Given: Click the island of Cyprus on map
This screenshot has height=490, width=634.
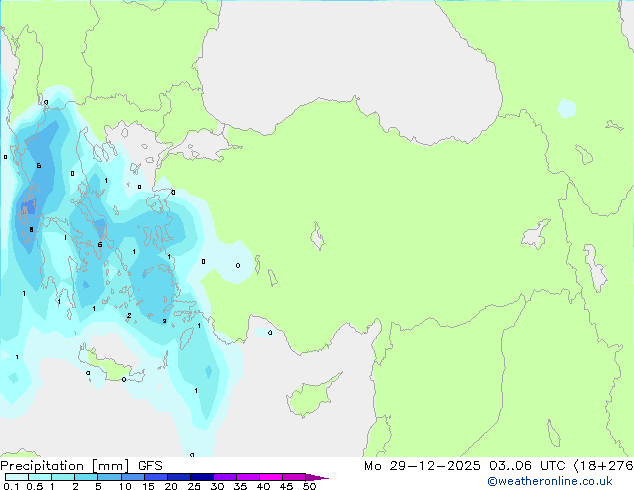Looking at the screenshot, I should [312, 396].
